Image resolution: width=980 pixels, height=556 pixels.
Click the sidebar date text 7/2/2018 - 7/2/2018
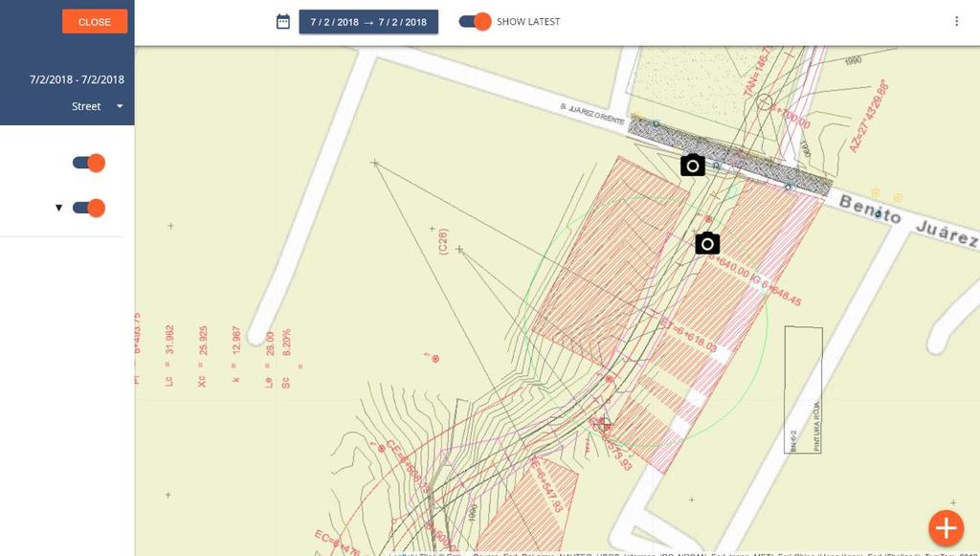(x=77, y=79)
